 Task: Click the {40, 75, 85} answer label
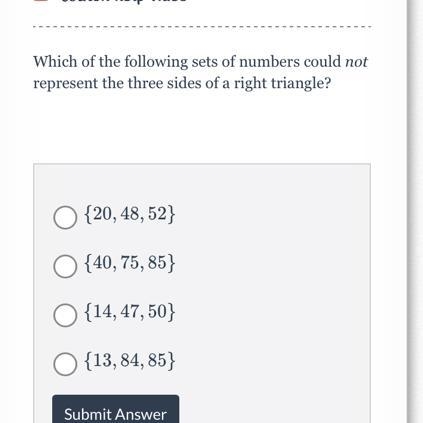pyautogui.click(x=130, y=263)
